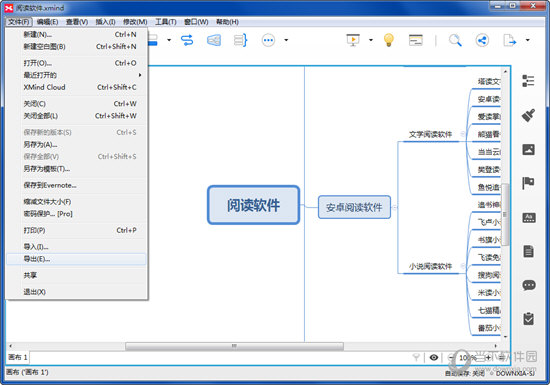Click the boundary tool icon
Screen dimensions: 550x385
tap(214, 40)
